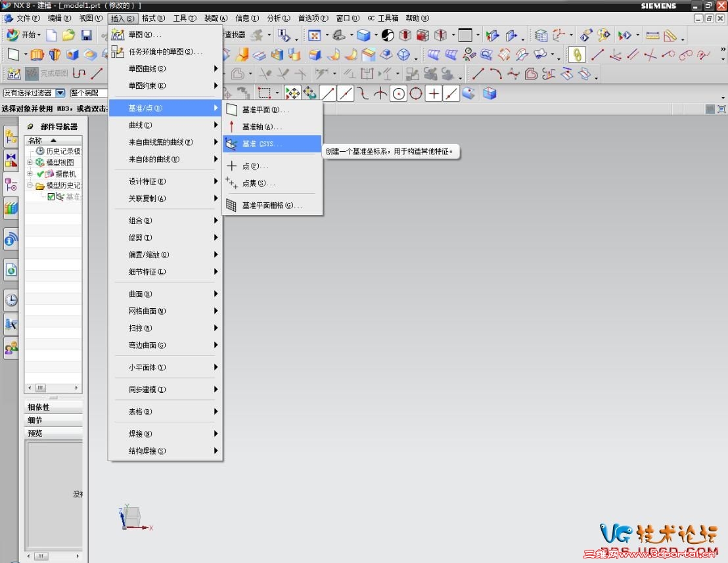Open the 帮助 Help menu
This screenshot has width=728, height=563.
click(417, 18)
